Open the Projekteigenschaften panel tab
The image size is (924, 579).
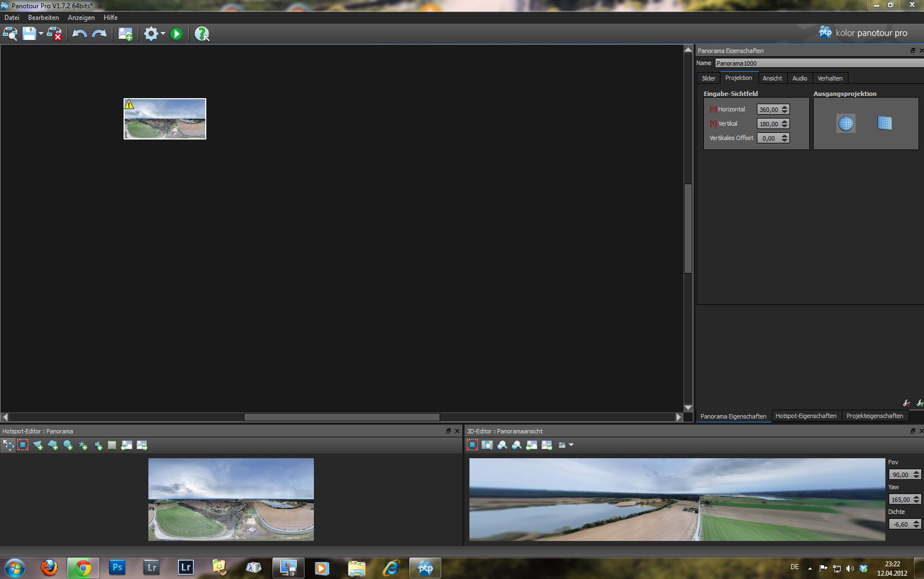(x=874, y=416)
